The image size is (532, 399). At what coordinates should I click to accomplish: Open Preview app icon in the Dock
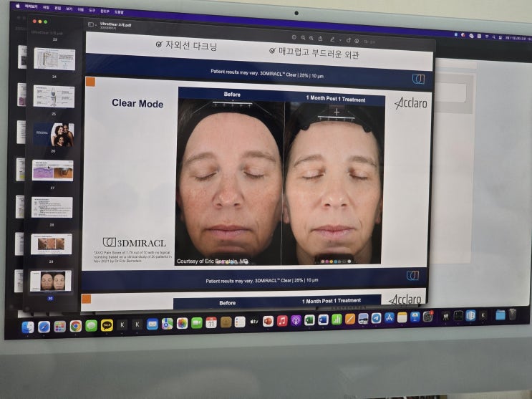pos(363,319)
